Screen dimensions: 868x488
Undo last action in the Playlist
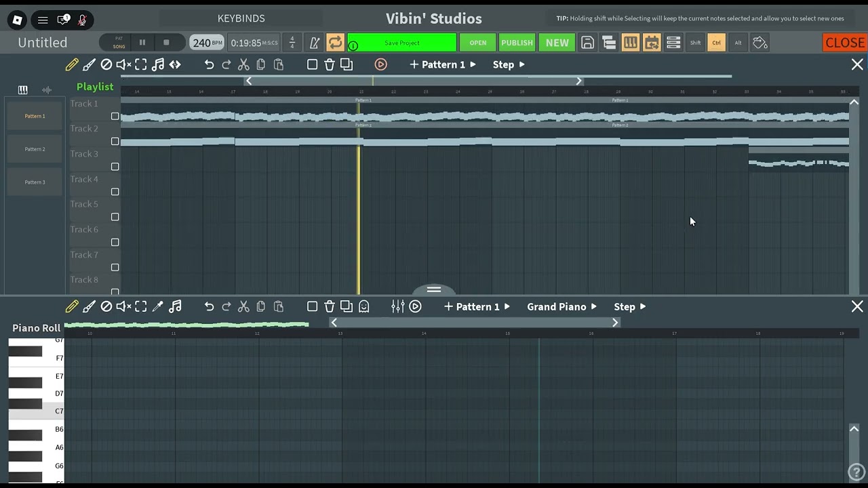coord(209,64)
